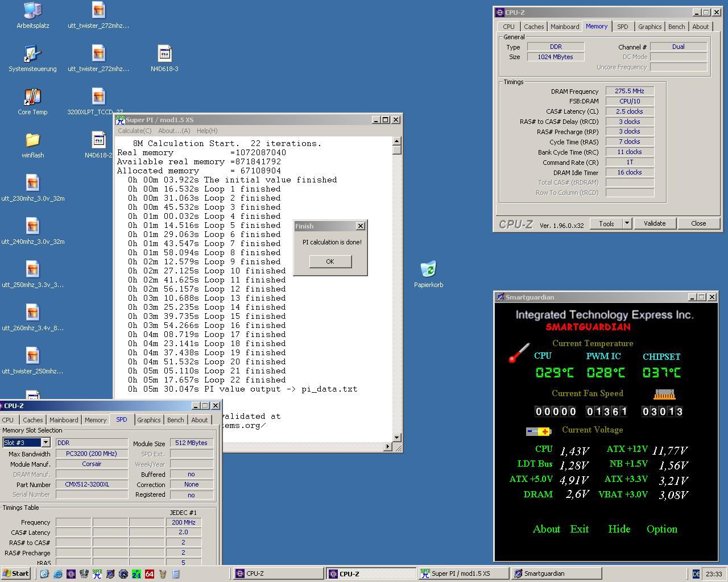Click Hide in Smartguardian

pos(619,529)
